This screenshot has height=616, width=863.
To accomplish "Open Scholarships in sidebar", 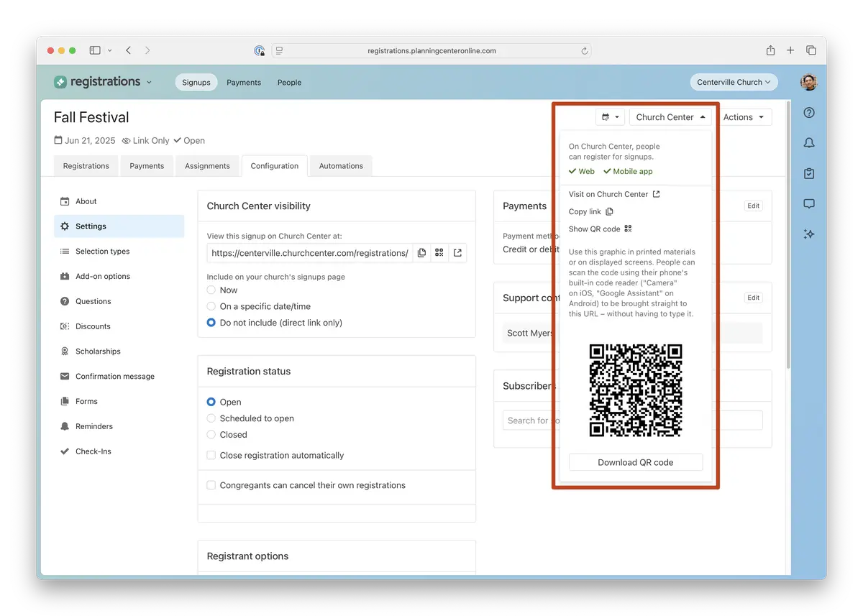I will click(x=119, y=351).
